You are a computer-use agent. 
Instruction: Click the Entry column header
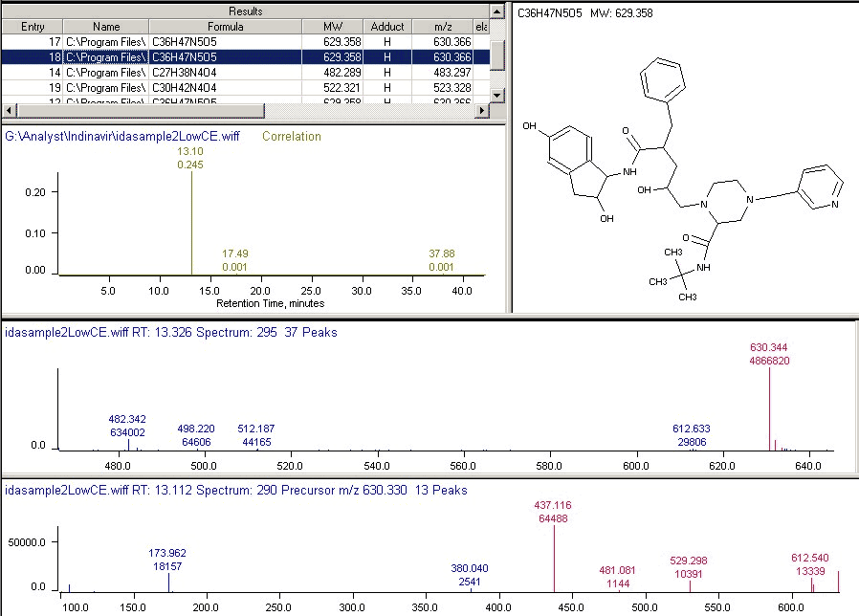pyautogui.click(x=33, y=27)
